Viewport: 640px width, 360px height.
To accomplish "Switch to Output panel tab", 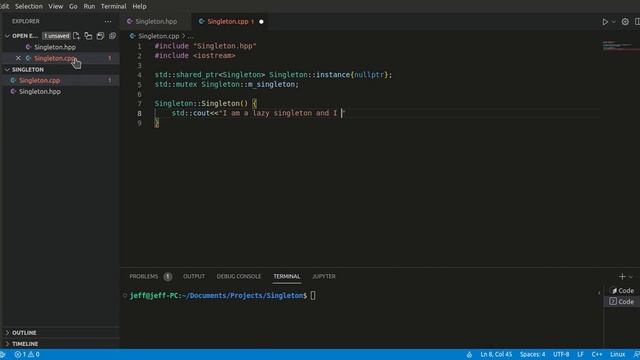I will (x=194, y=276).
